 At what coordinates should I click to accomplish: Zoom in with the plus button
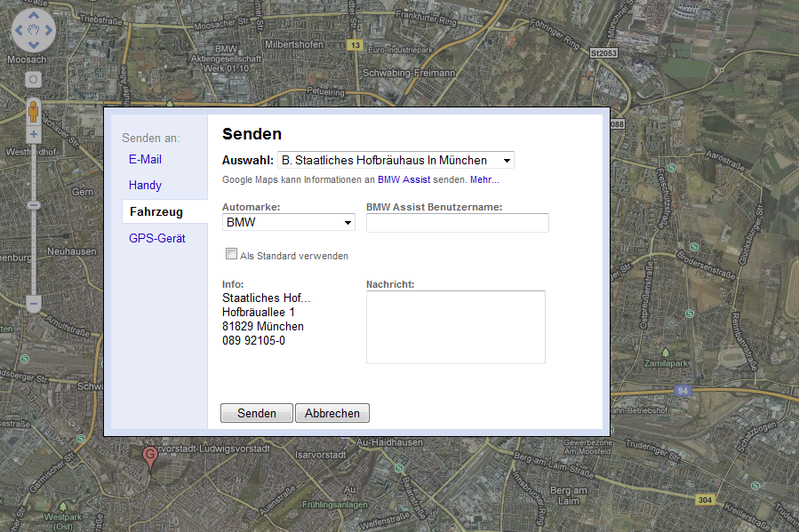pos(34,134)
